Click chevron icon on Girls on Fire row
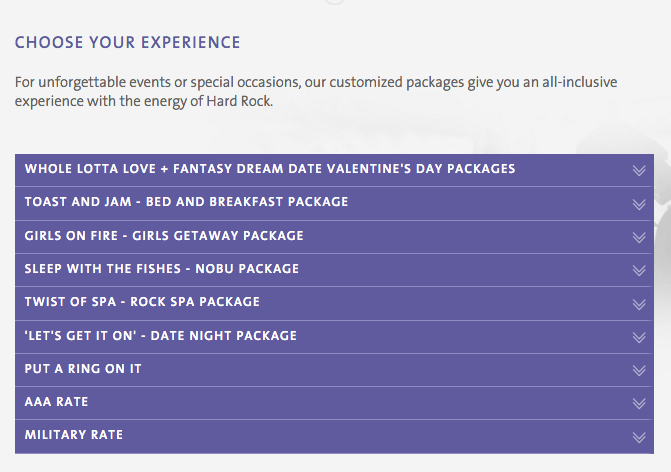671x472 pixels. pyautogui.click(x=639, y=237)
